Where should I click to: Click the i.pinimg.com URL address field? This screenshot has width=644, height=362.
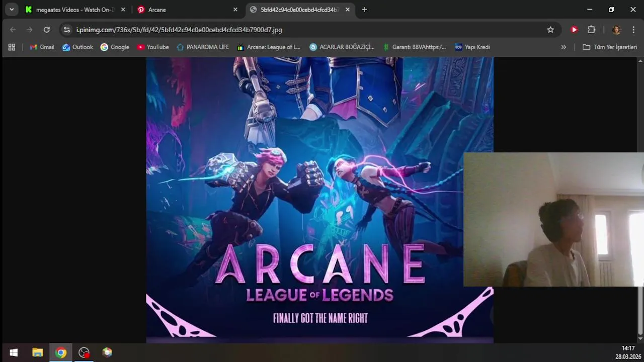click(x=307, y=30)
